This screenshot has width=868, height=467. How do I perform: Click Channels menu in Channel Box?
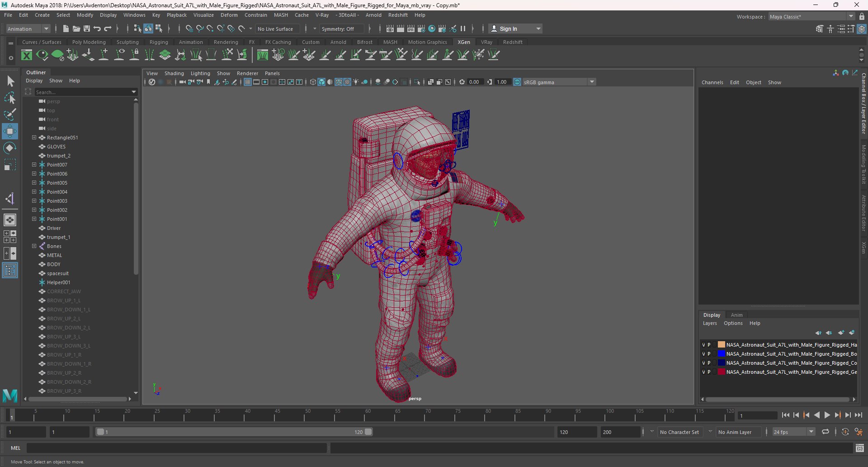click(712, 82)
